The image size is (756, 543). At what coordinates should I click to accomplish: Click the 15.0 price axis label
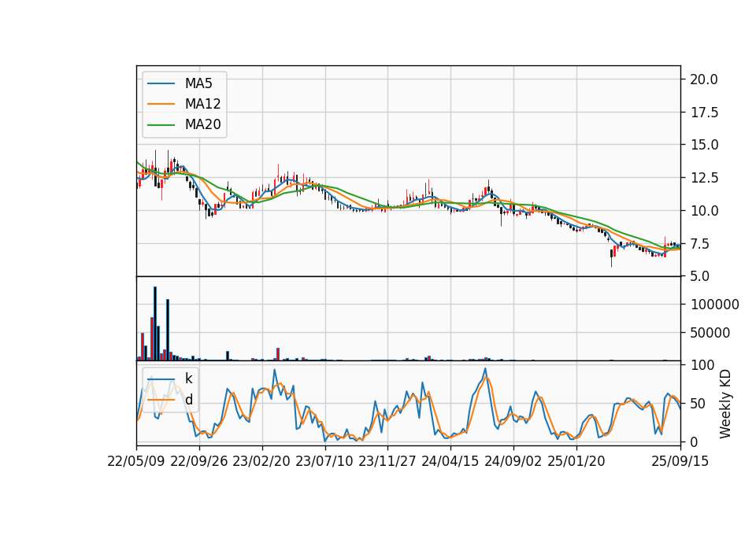point(704,145)
